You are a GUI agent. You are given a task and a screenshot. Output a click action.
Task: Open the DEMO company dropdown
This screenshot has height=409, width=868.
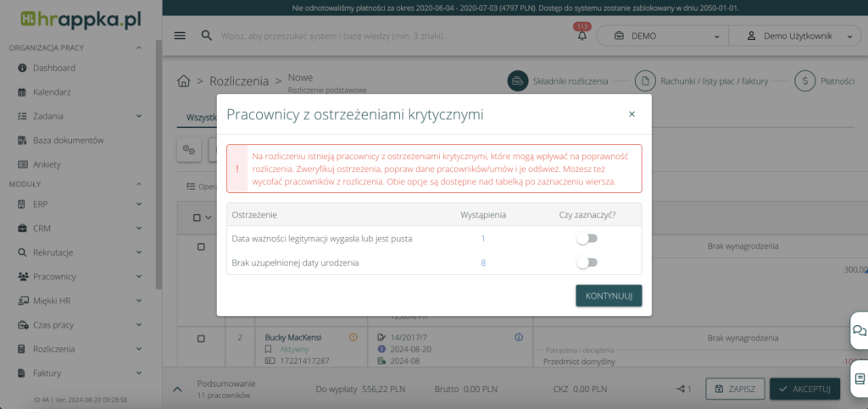[663, 36]
